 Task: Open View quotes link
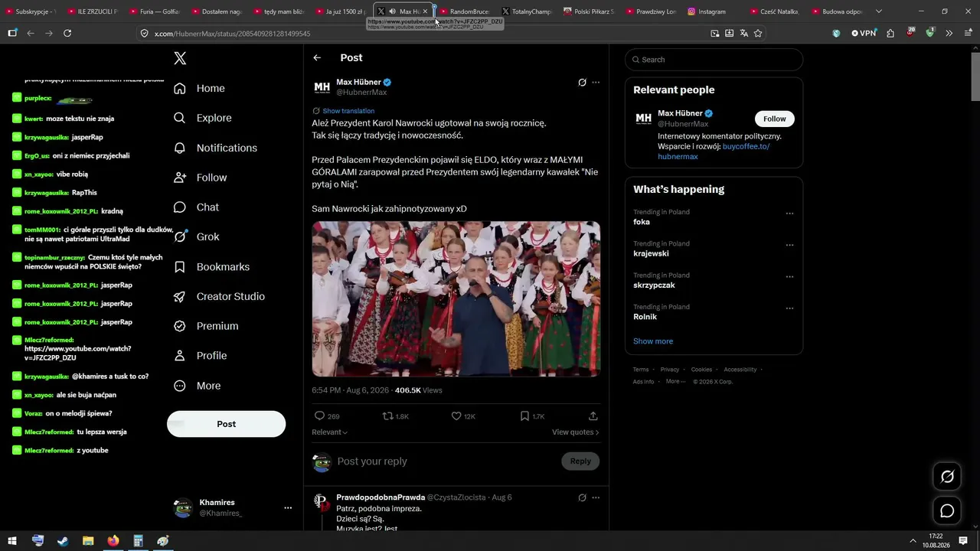pos(575,432)
